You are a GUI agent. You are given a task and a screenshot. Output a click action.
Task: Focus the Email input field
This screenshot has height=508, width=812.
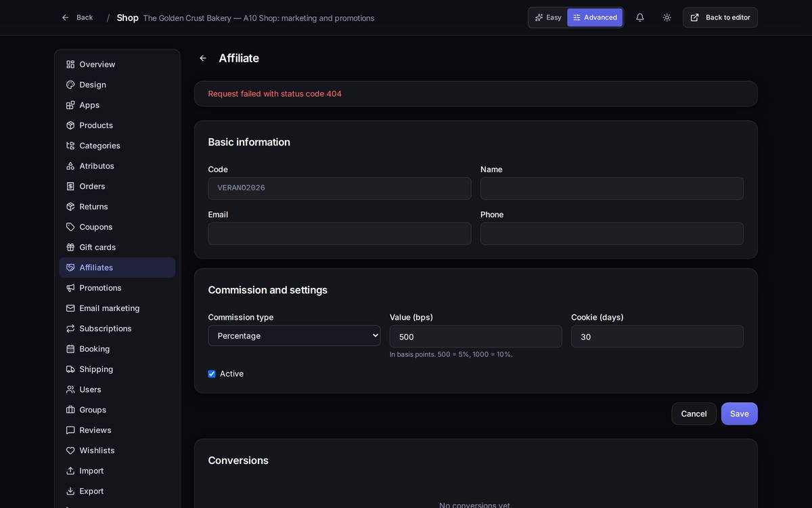click(x=340, y=234)
